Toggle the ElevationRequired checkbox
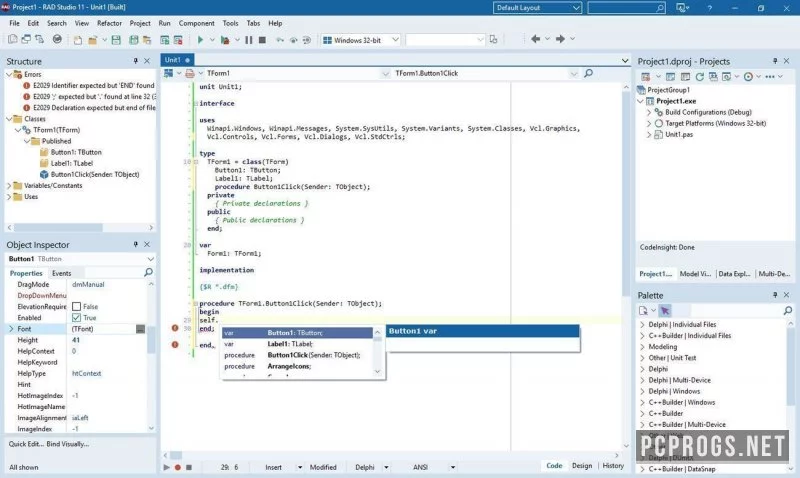The height and width of the screenshot is (478, 800). pos(77,307)
